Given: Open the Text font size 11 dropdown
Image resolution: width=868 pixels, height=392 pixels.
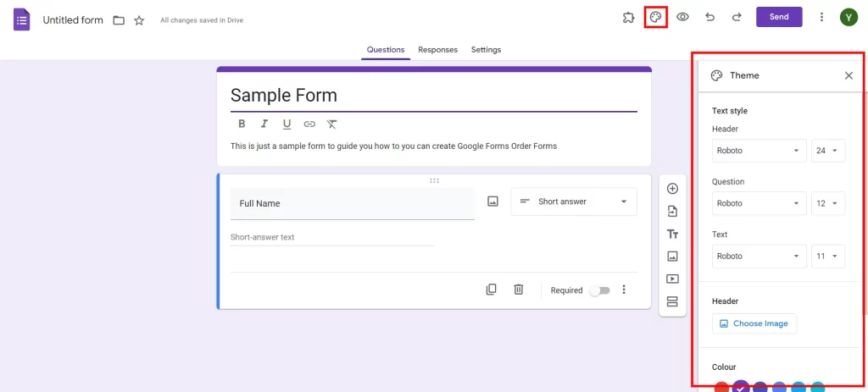Looking at the screenshot, I should pyautogui.click(x=828, y=256).
